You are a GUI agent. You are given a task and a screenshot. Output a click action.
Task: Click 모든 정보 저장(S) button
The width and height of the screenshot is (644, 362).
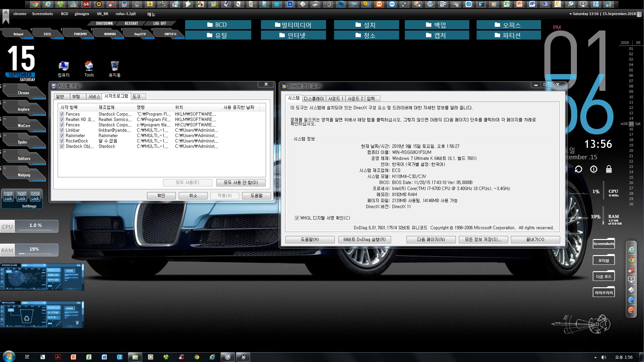pyautogui.click(x=483, y=240)
